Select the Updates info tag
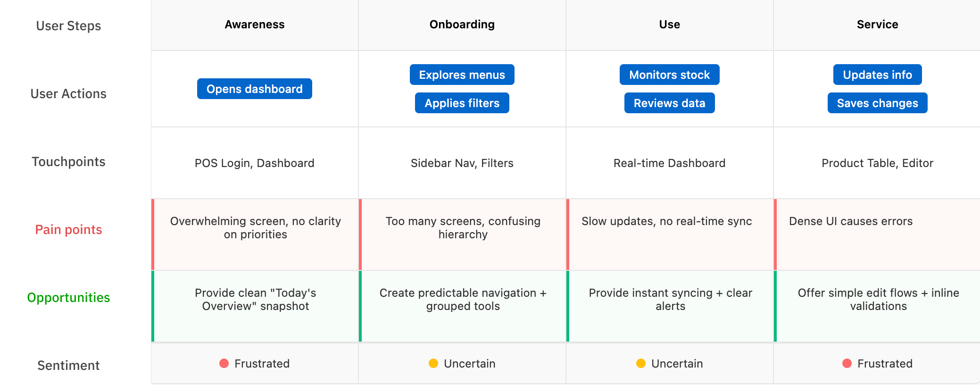Screen dimensions: 980x385 [877, 75]
